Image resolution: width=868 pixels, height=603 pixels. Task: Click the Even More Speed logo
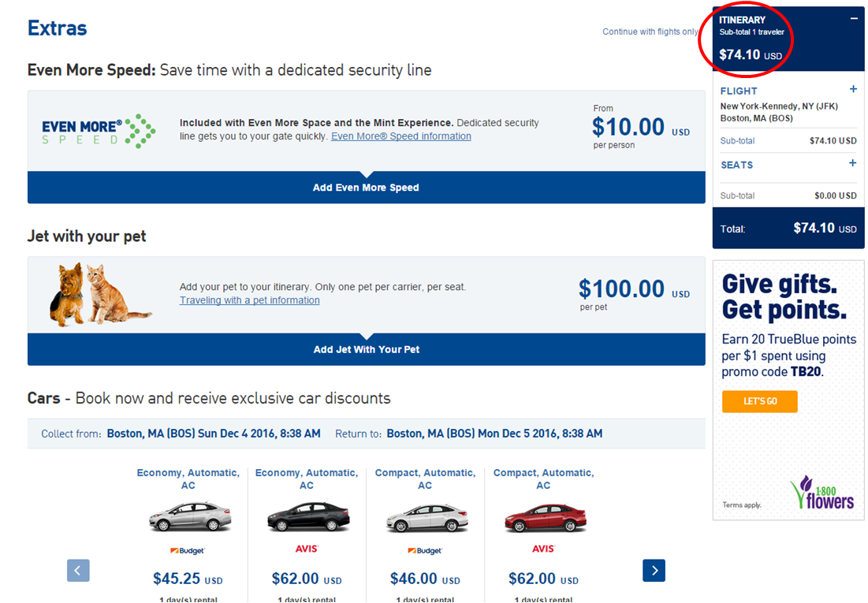pyautogui.click(x=99, y=132)
